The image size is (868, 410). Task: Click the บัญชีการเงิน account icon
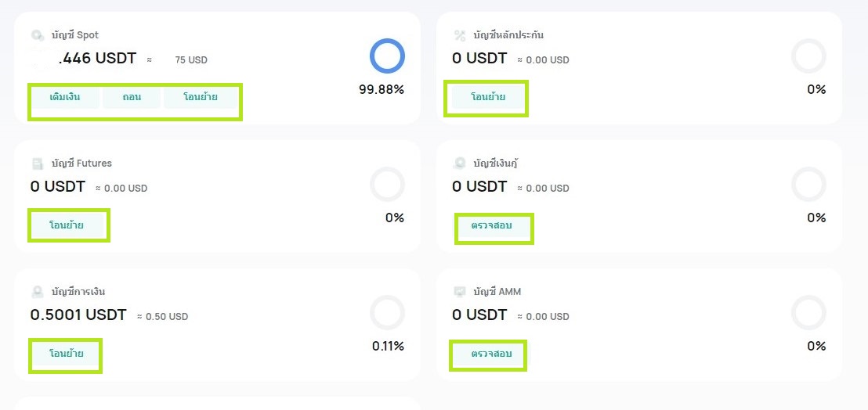click(38, 292)
